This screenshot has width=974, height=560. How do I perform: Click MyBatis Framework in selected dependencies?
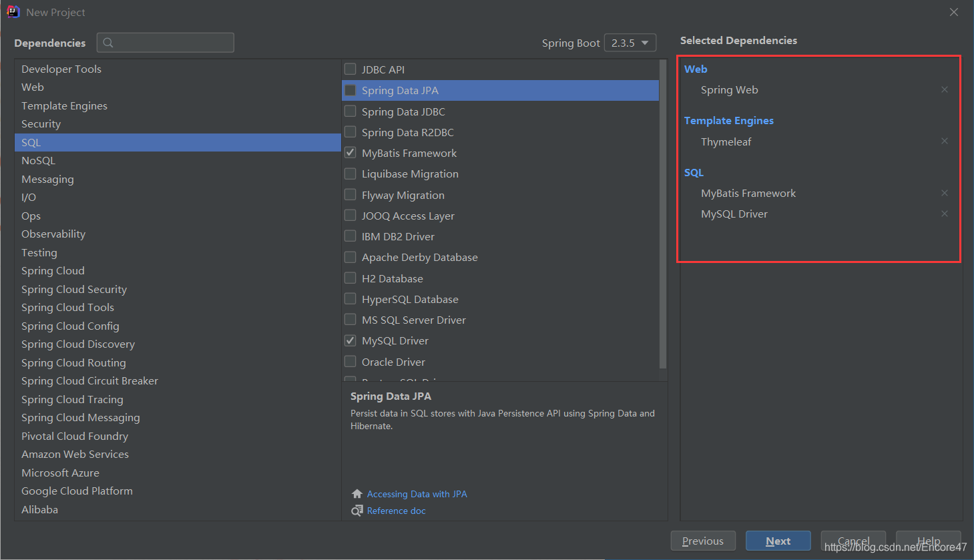748,193
